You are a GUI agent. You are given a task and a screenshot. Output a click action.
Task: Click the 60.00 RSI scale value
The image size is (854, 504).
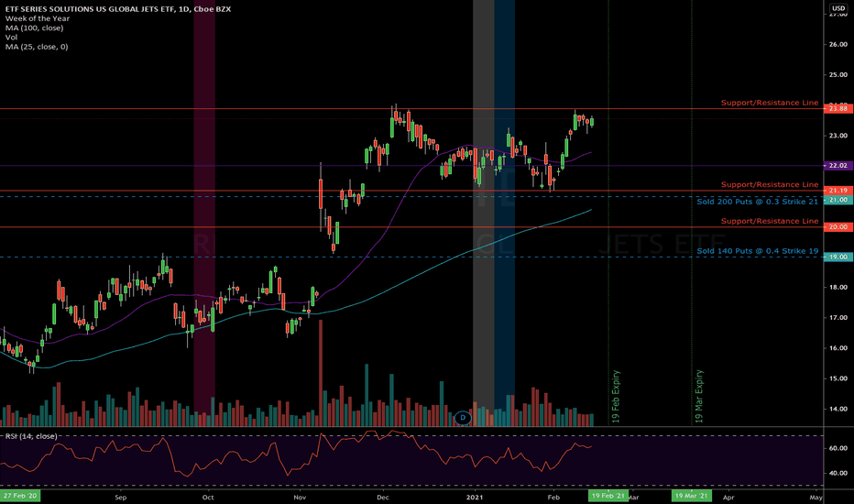838,448
